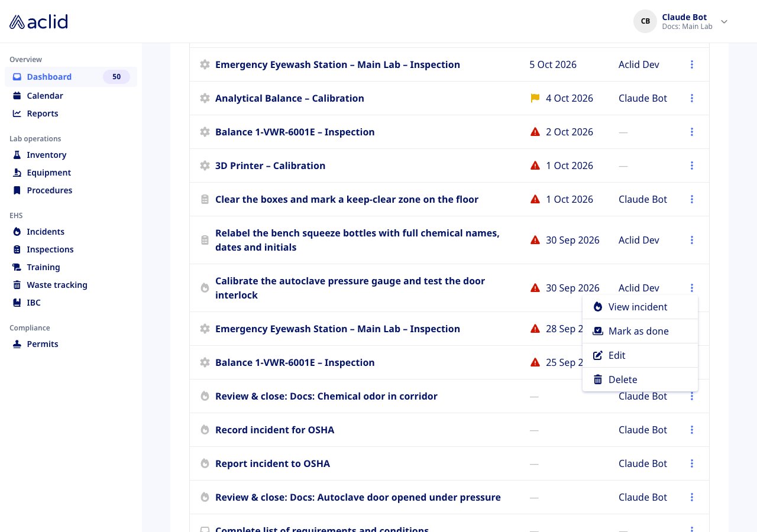Close the open actions menu on Calibrate the autoclave row

point(692,288)
